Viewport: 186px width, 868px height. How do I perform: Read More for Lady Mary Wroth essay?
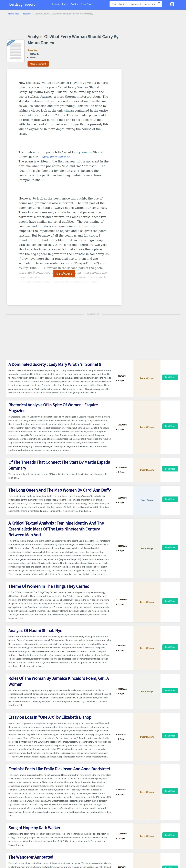click(x=170, y=377)
